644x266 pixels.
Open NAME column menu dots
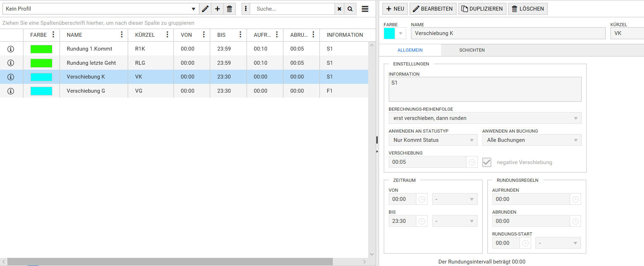(122, 34)
